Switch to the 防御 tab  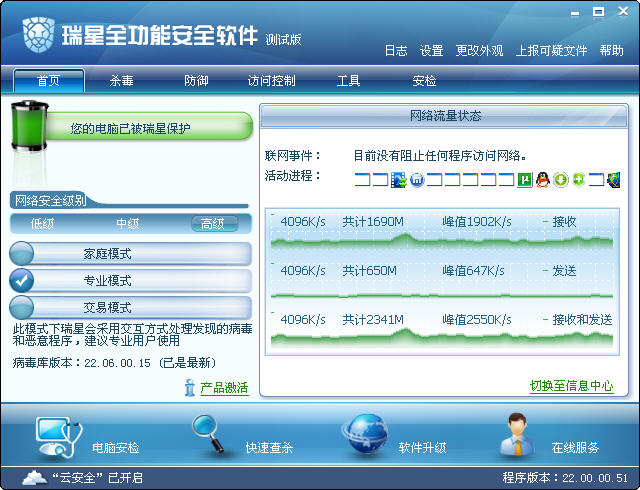pyautogui.click(x=196, y=80)
